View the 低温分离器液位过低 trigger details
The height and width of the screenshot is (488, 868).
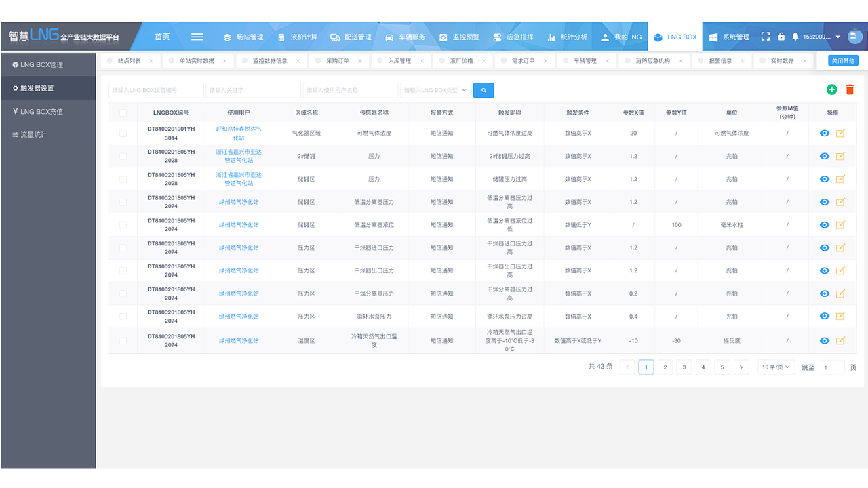825,225
